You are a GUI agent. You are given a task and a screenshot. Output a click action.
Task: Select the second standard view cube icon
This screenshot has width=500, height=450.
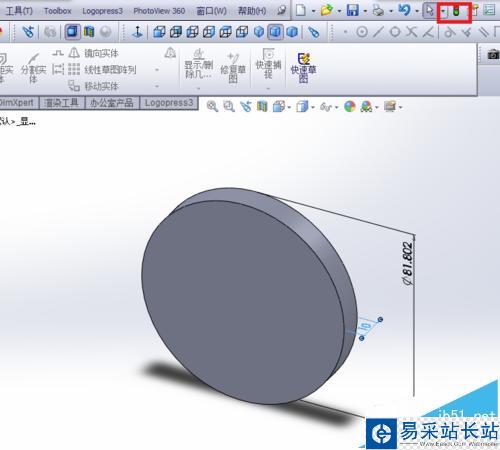pos(176,32)
